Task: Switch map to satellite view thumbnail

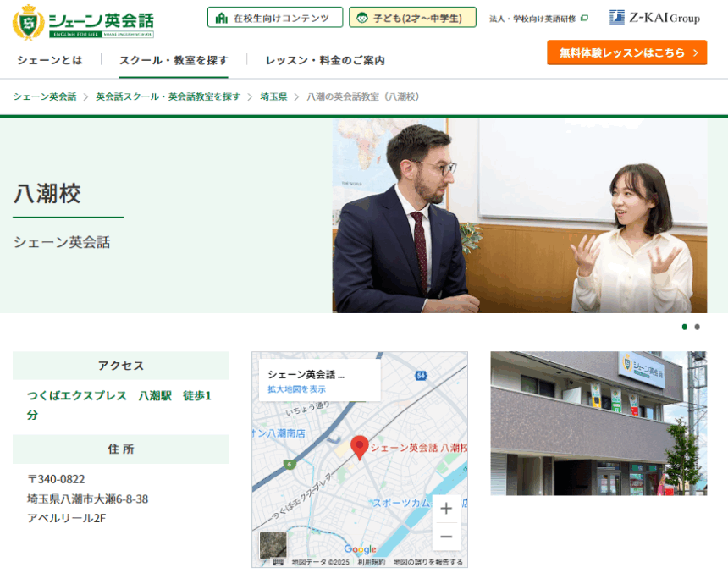Action: tap(273, 544)
